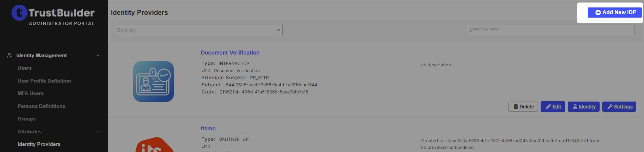The image size is (644, 152).
Task: Navigate to Groups in sidebar
Action: (26, 119)
